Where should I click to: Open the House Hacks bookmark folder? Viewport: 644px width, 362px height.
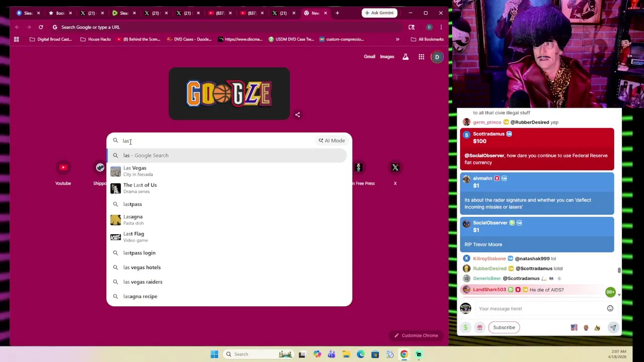pyautogui.click(x=95, y=39)
